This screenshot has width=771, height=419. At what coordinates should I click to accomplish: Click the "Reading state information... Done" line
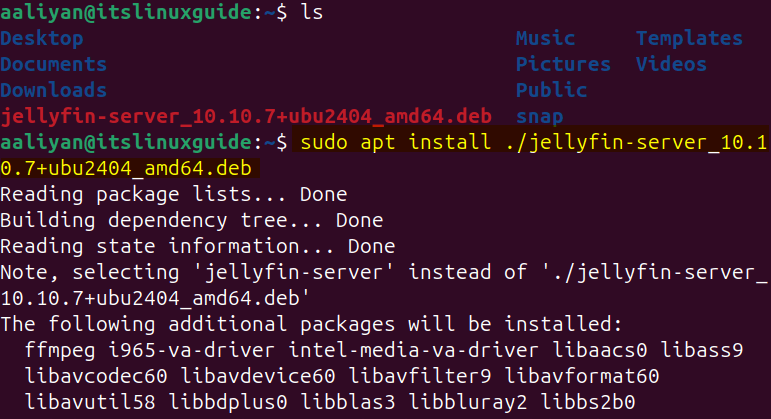tap(192, 246)
